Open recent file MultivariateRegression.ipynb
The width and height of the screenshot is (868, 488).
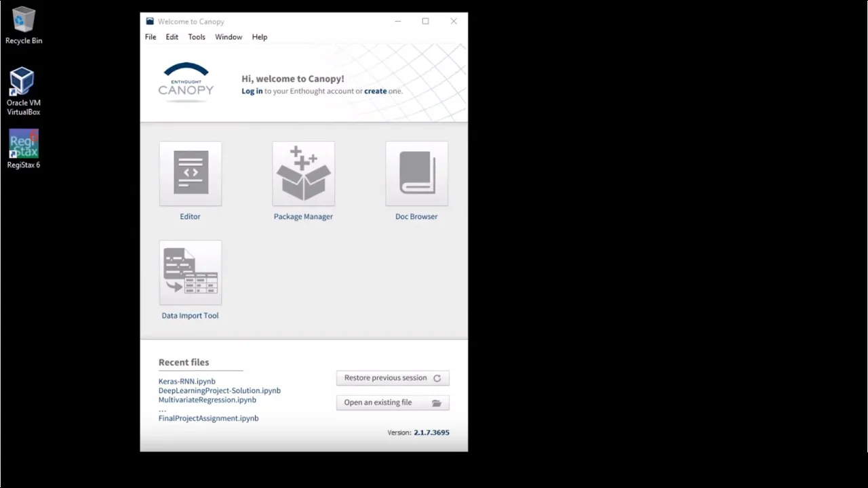208,400
